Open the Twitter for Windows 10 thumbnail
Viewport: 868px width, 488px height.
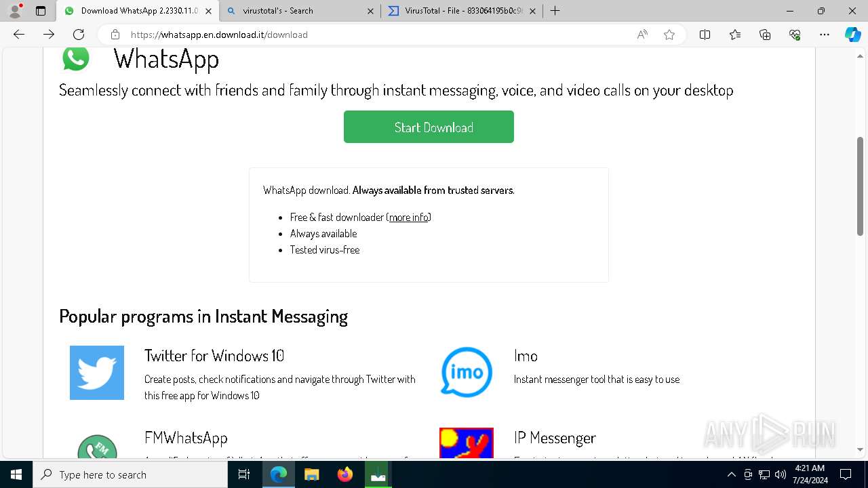tap(97, 373)
